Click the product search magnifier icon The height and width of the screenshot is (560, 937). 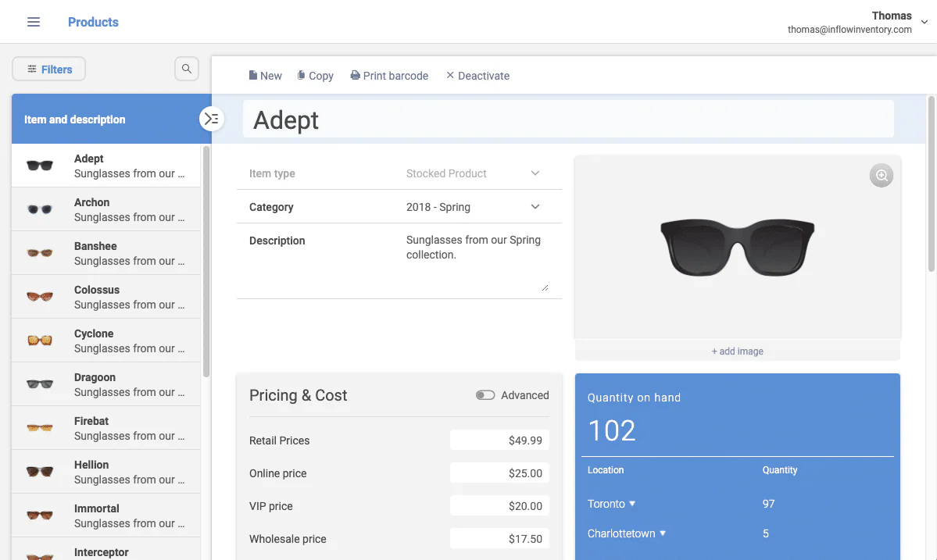point(187,69)
